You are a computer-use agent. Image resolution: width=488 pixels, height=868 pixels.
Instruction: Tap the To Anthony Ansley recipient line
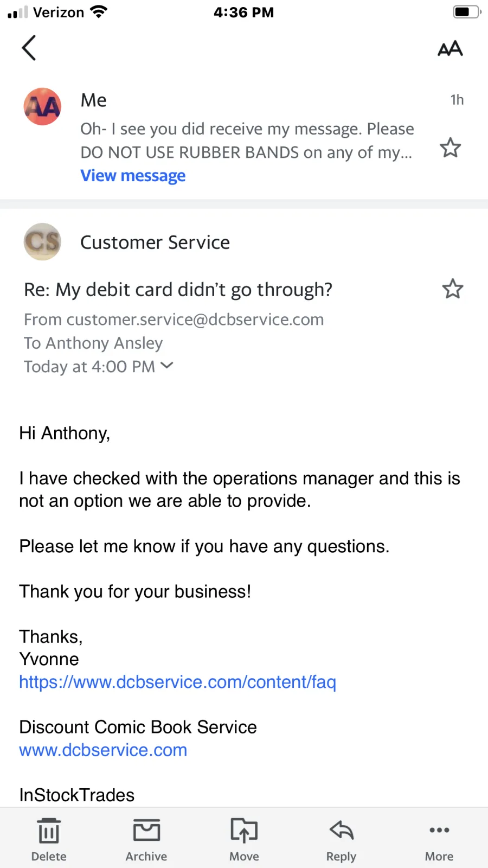[93, 343]
